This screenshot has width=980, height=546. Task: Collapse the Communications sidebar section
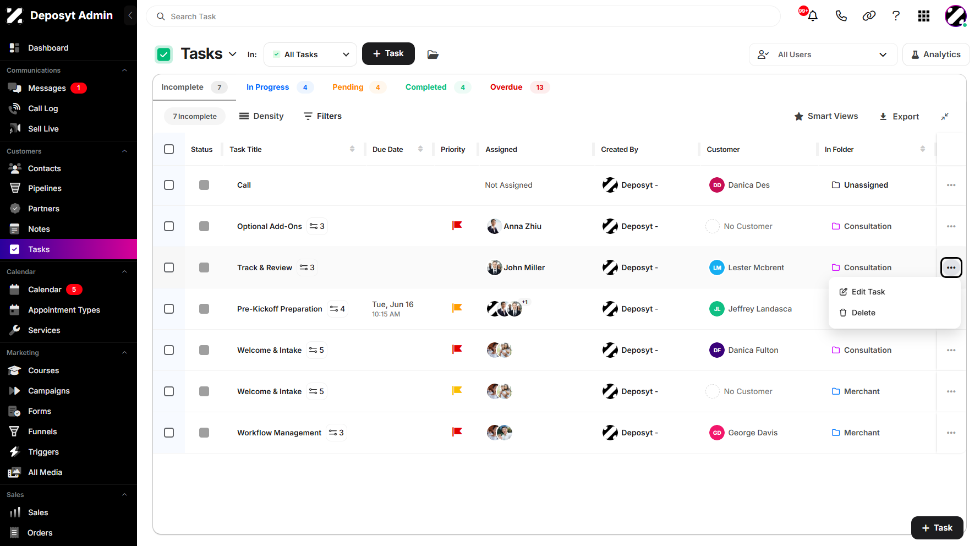[124, 70]
